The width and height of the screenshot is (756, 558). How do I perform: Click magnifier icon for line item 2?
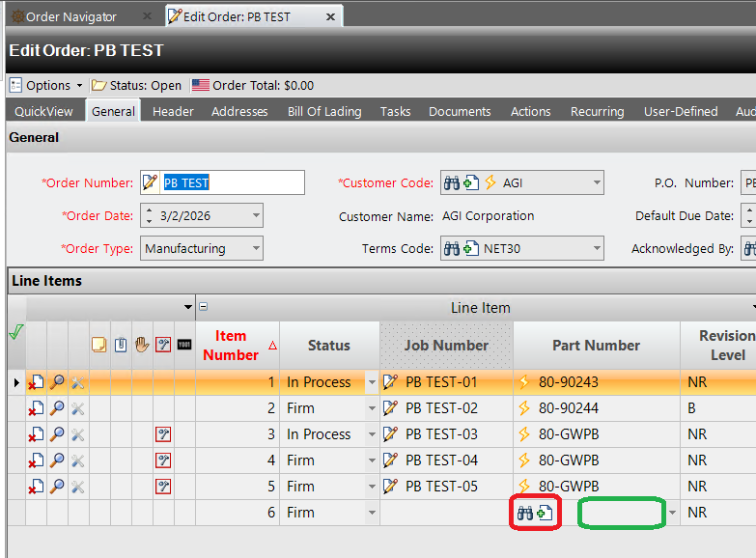pos(57,408)
